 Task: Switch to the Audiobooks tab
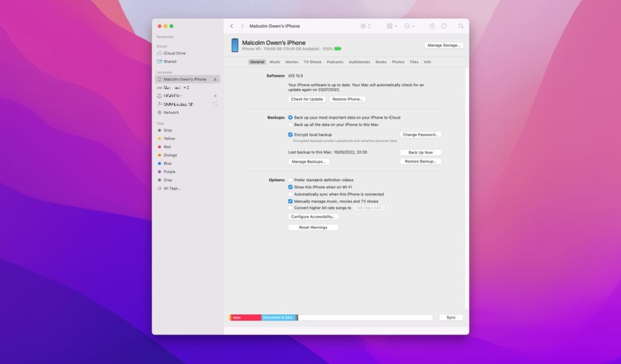tap(359, 62)
